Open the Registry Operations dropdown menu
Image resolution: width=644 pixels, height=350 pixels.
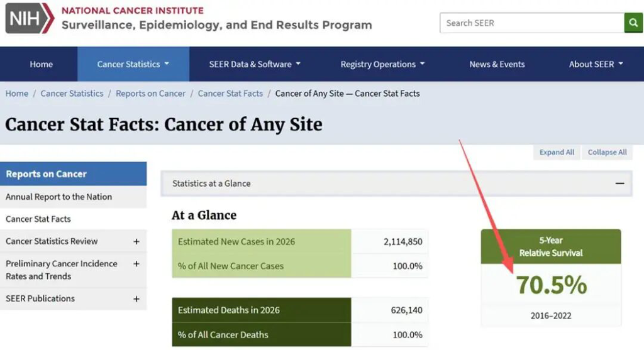click(x=382, y=64)
